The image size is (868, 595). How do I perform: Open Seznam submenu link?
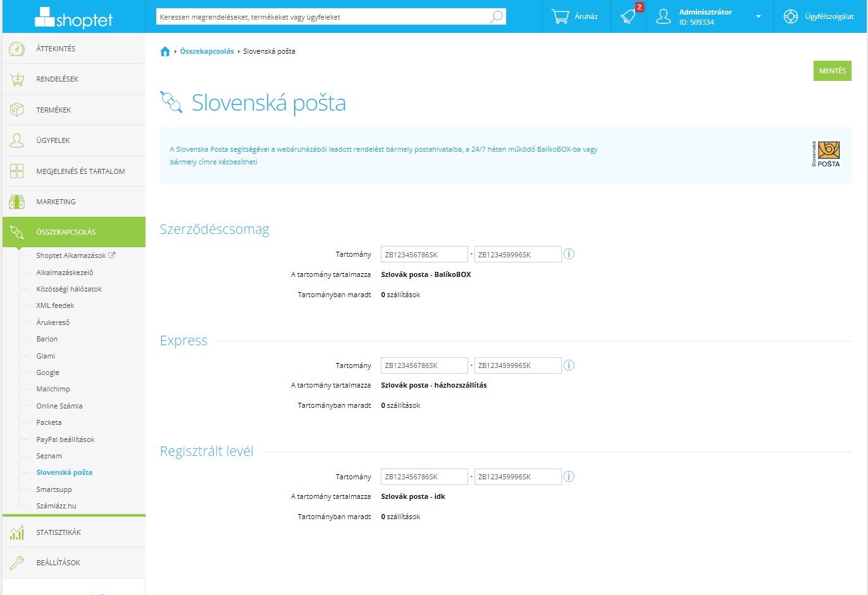pyautogui.click(x=49, y=456)
